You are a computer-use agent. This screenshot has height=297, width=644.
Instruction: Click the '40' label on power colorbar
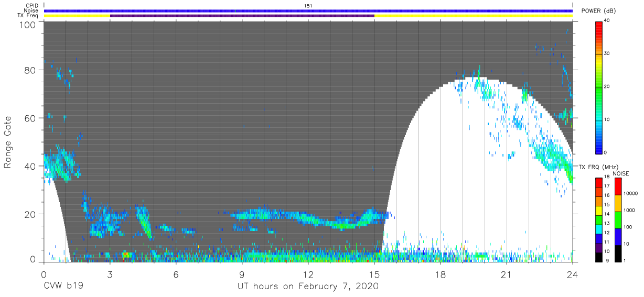coord(607,21)
